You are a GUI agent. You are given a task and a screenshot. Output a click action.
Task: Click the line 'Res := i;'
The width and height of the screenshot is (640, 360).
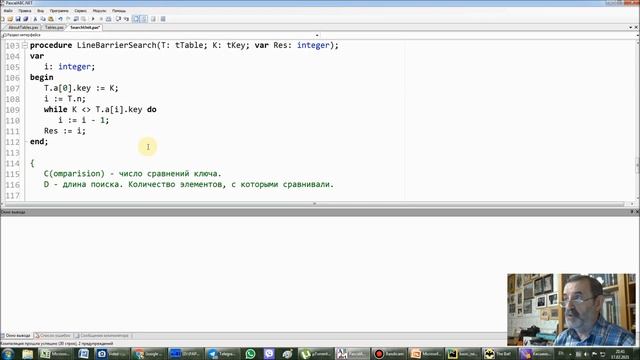click(64, 131)
